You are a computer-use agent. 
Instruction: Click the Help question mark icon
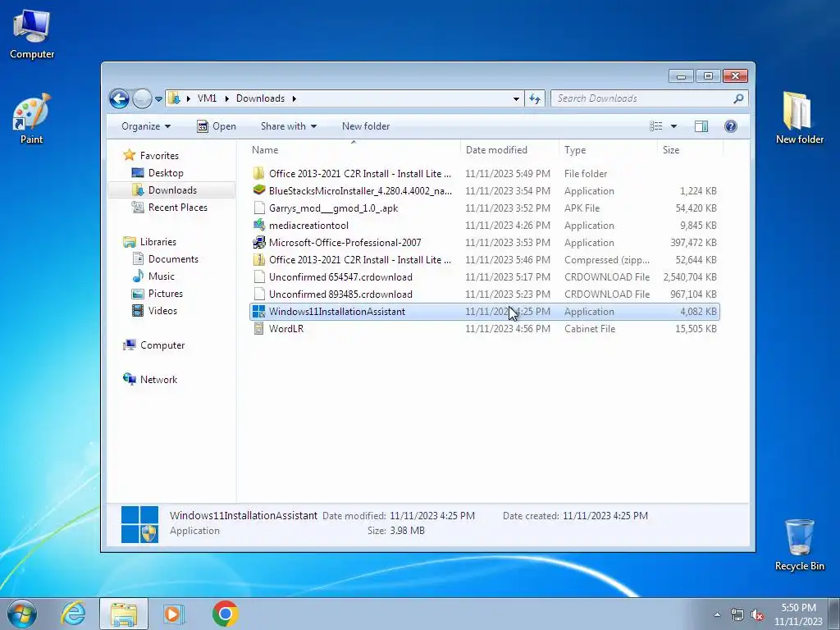pos(730,126)
